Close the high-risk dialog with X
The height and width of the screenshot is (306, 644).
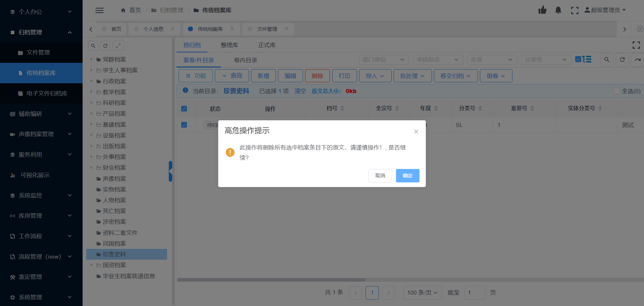(x=416, y=131)
